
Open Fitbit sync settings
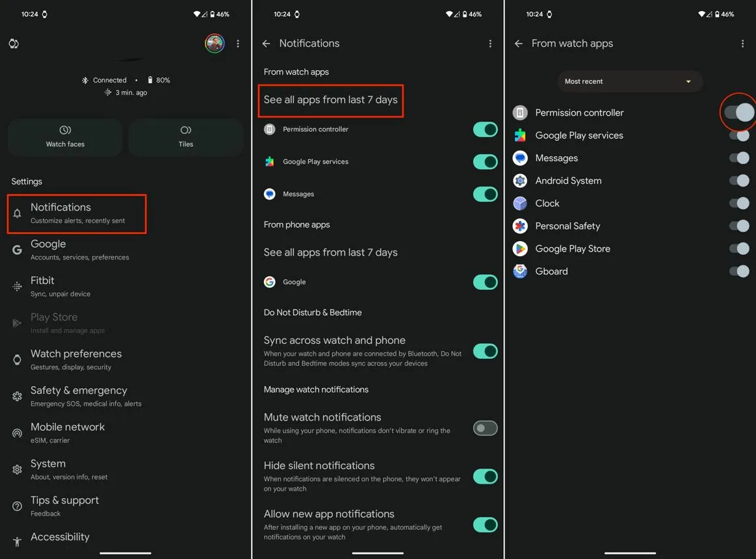coord(125,287)
